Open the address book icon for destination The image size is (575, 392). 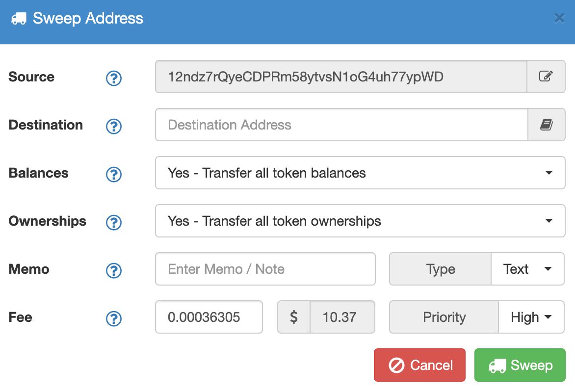pos(547,125)
